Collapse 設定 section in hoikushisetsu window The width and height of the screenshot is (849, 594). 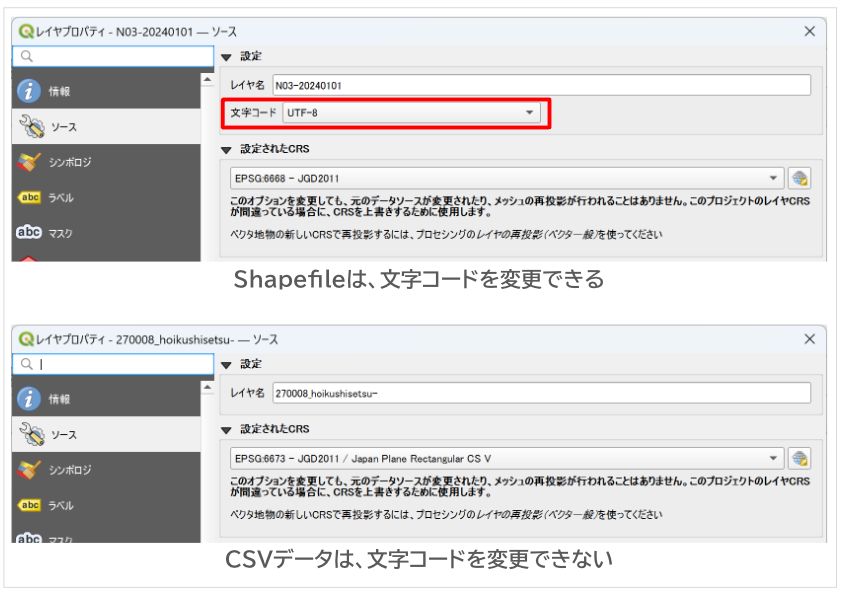[x=226, y=365]
